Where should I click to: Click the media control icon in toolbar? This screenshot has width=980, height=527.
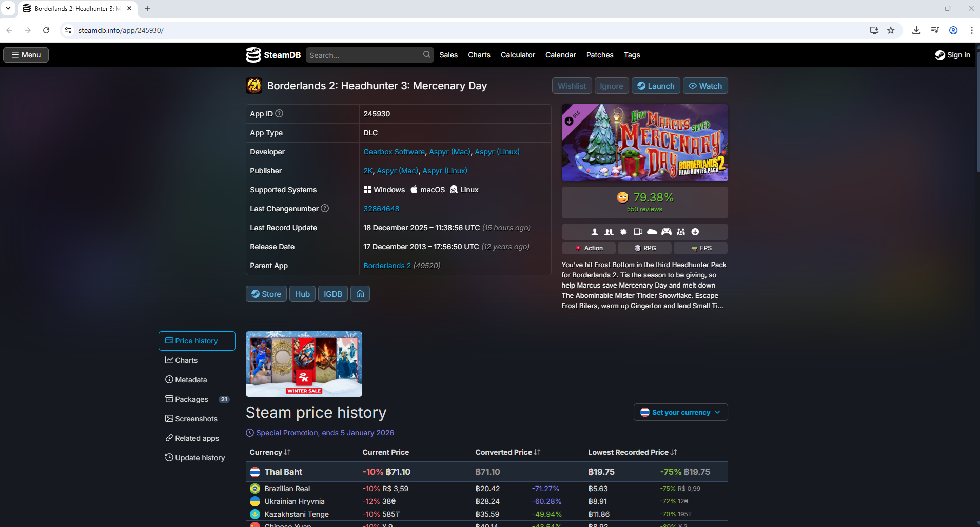[935, 30]
